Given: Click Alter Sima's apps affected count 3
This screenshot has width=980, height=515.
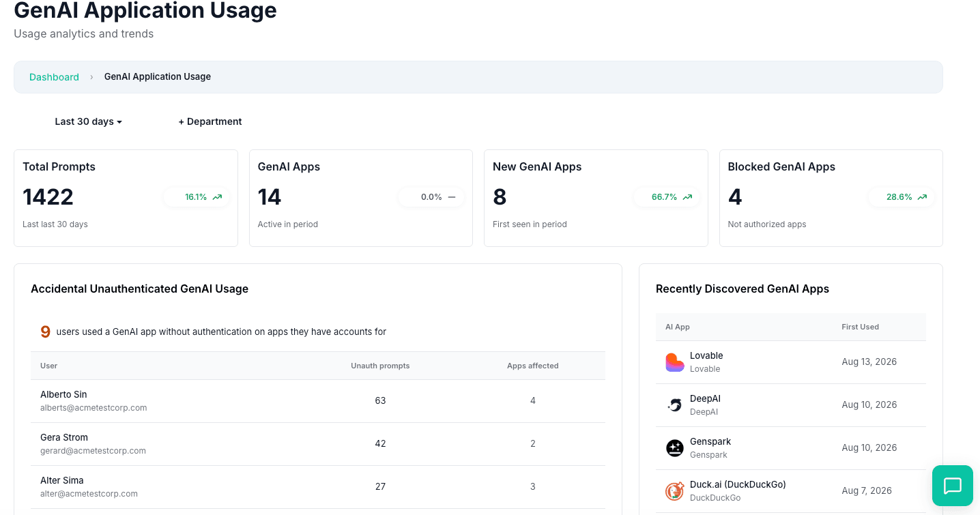Looking at the screenshot, I should pos(533,486).
